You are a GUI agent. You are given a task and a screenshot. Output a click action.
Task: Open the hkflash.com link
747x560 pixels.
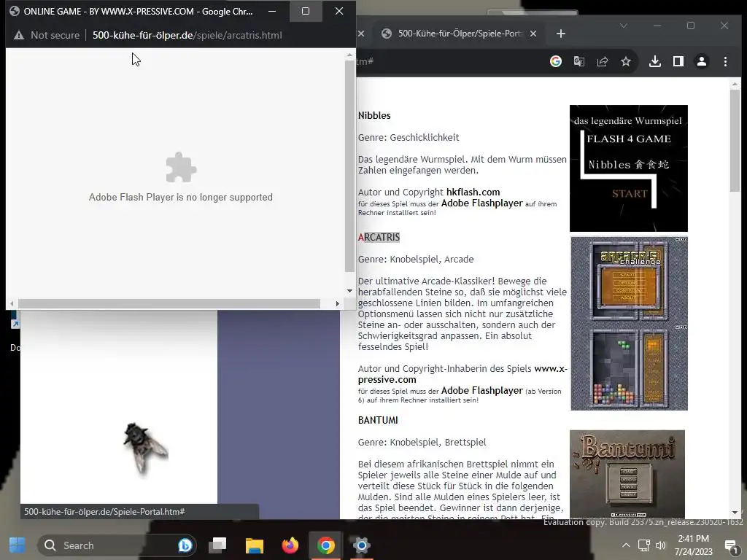pos(473,192)
